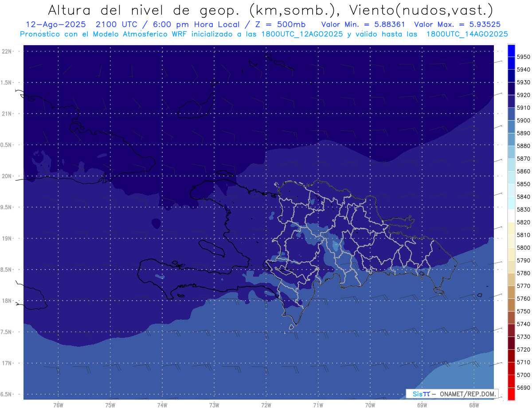Screen dimensions: 532x411
Task: Click the "5820" legend value
Action: 523,222
